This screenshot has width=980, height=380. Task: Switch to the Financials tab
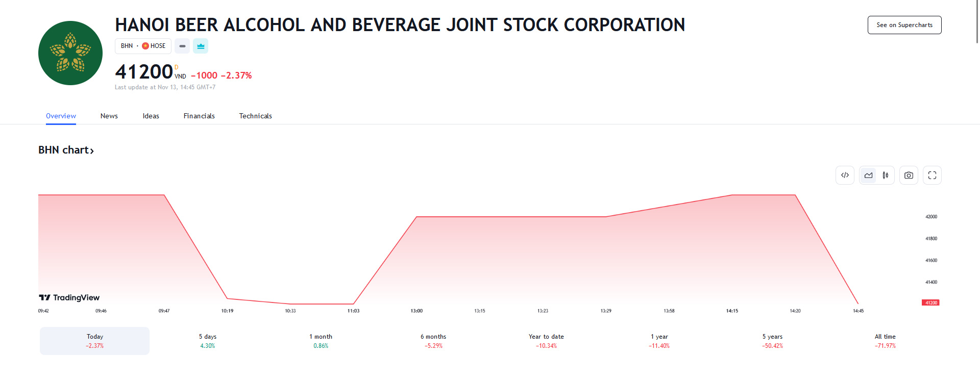tap(199, 116)
